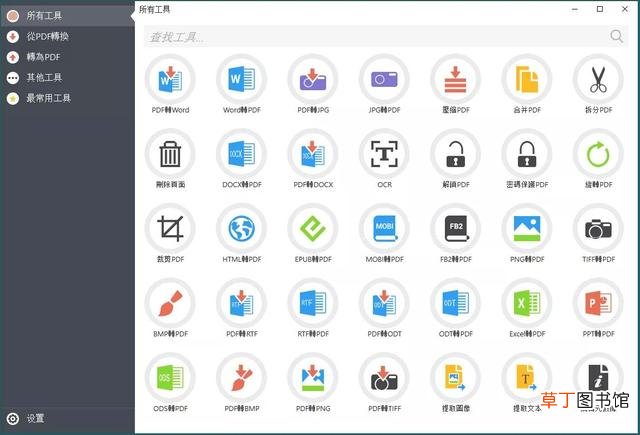Launch the PPT轉PDF tool

[598, 304]
